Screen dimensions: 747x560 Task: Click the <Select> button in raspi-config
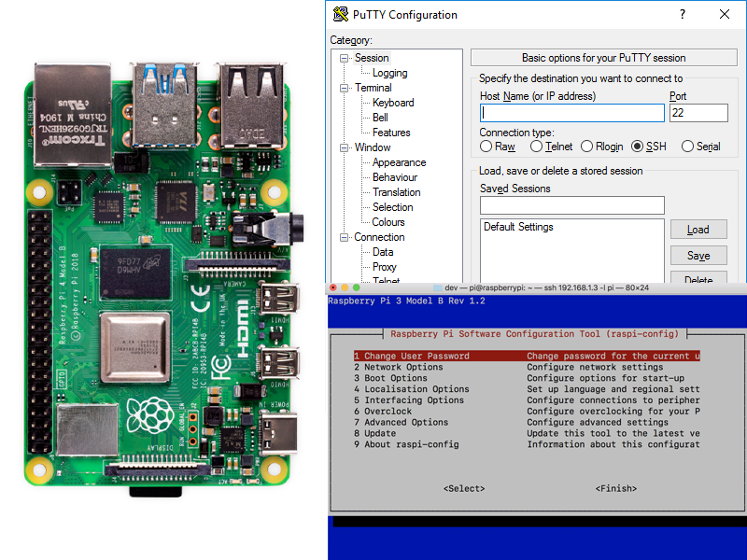(x=464, y=488)
